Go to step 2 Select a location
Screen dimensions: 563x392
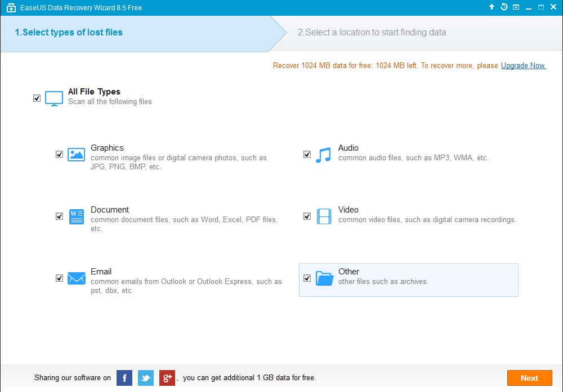[372, 33]
